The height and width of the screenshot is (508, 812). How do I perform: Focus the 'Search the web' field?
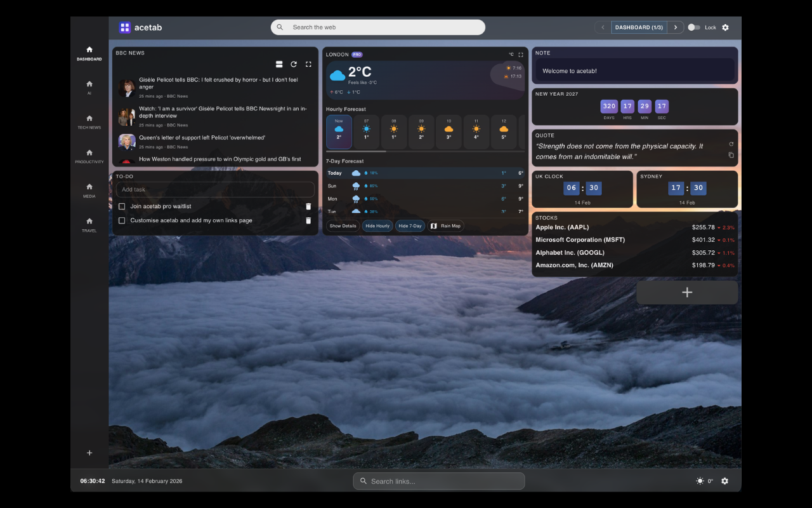coord(378,27)
